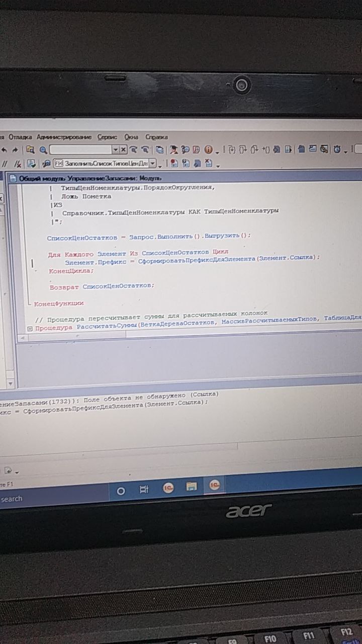Click the Find Next icon beside the search field
This screenshot has width=362, height=644.
[x=134, y=149]
